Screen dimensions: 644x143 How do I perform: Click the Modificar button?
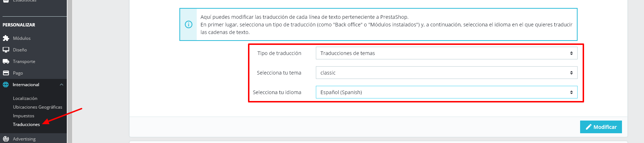[x=601, y=127]
